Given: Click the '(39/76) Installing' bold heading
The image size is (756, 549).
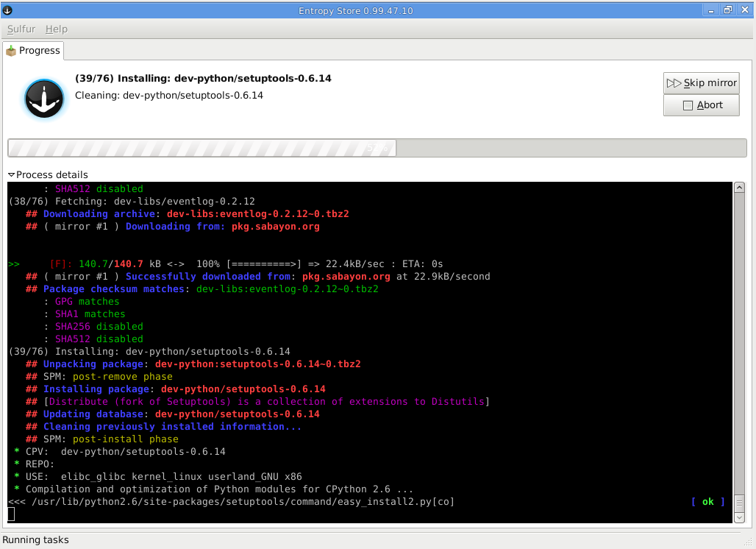Looking at the screenshot, I should (203, 78).
